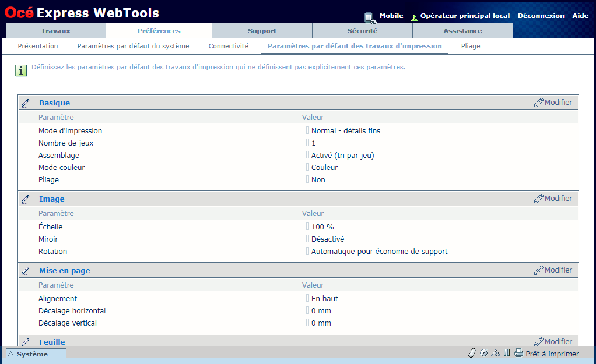Go to the Assistance tab
596x364 pixels.
click(x=462, y=31)
